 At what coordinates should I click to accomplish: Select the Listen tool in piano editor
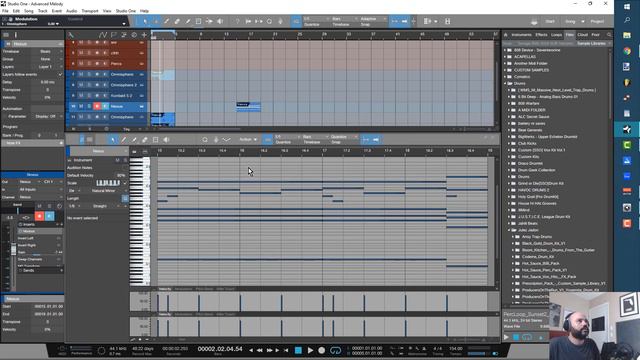[x=166, y=140]
